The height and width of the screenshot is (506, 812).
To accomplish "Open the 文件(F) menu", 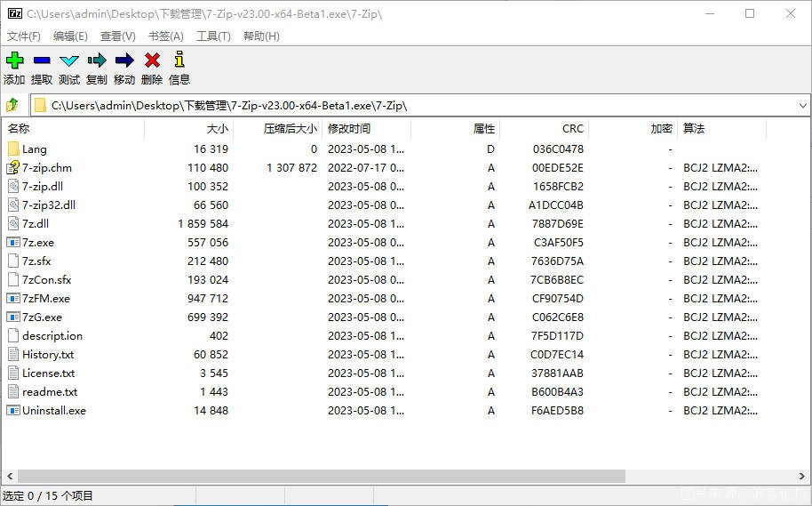I will [24, 36].
